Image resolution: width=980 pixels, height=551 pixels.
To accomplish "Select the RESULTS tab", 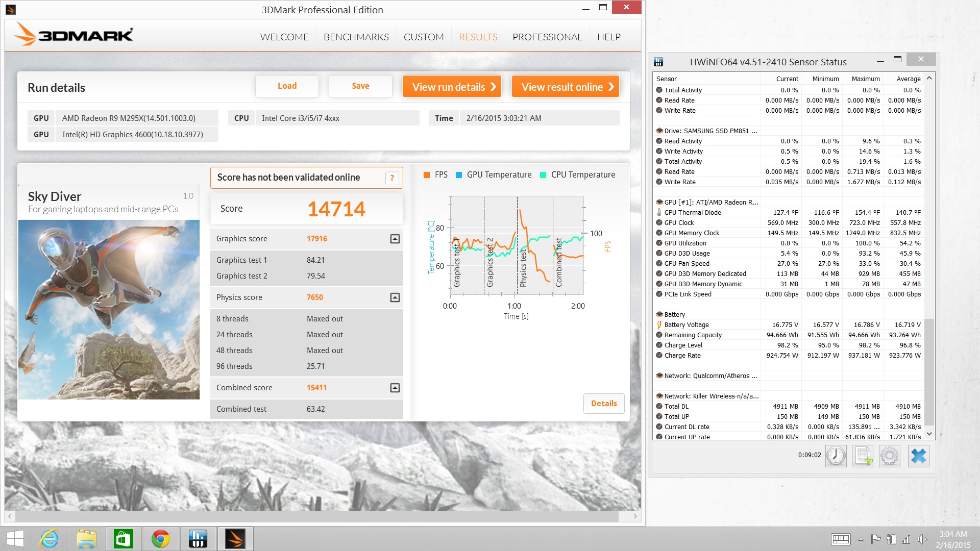I will coord(478,37).
